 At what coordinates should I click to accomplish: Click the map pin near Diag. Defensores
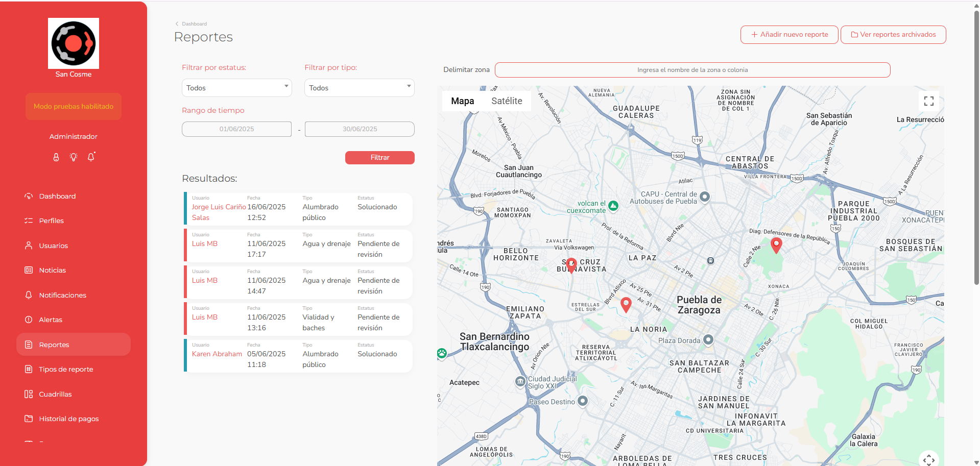tap(776, 245)
